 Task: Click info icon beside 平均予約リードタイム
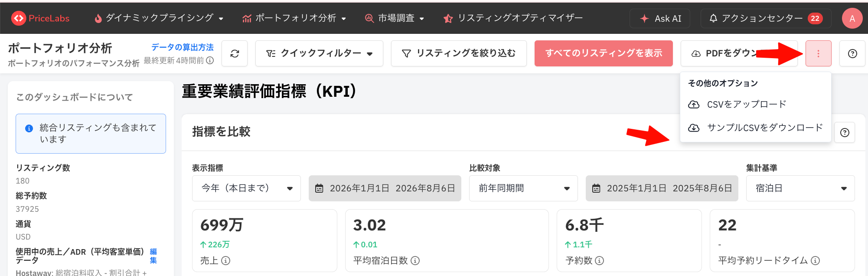click(x=815, y=260)
